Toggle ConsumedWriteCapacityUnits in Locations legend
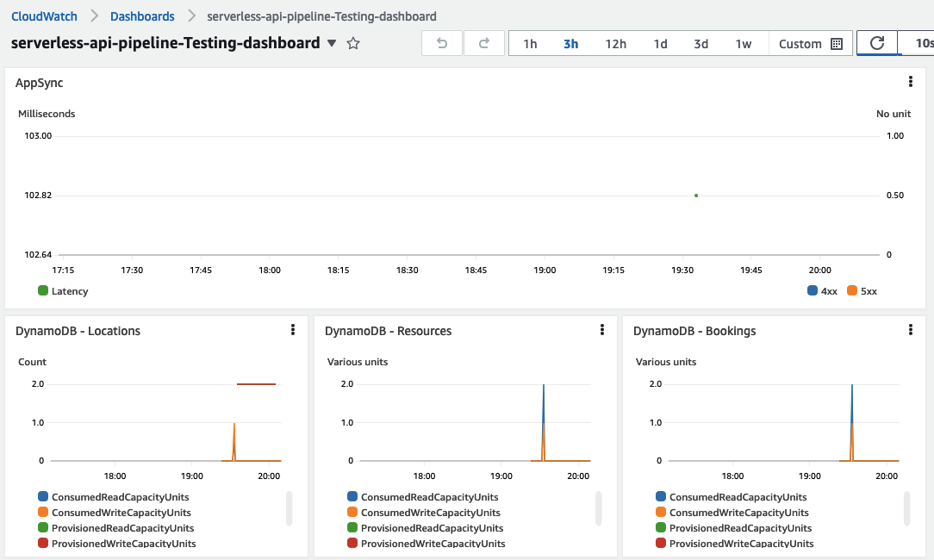The height and width of the screenshot is (560, 934). pos(115,513)
